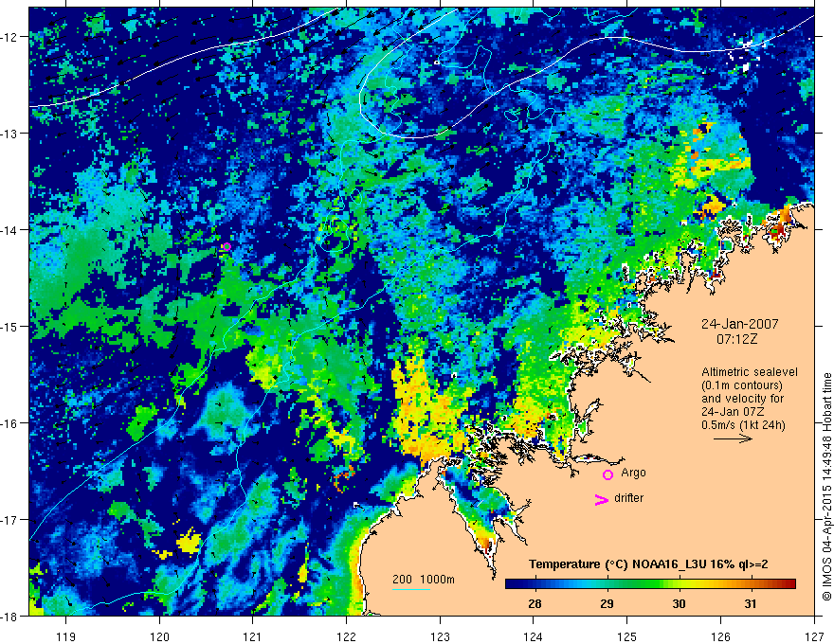The height and width of the screenshot is (644, 834).
Task: Click the magenta Argo float marker on map
Action: tap(227, 246)
